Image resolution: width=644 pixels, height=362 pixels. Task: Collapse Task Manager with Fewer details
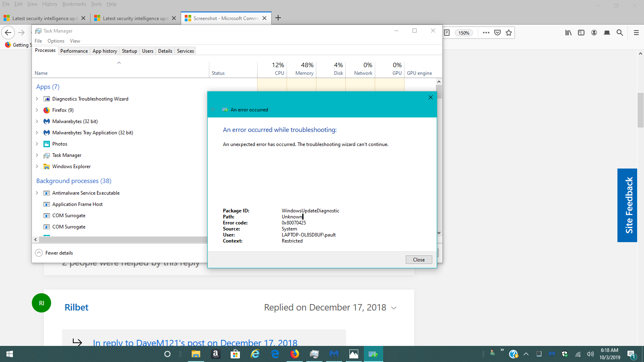pyautogui.click(x=54, y=253)
